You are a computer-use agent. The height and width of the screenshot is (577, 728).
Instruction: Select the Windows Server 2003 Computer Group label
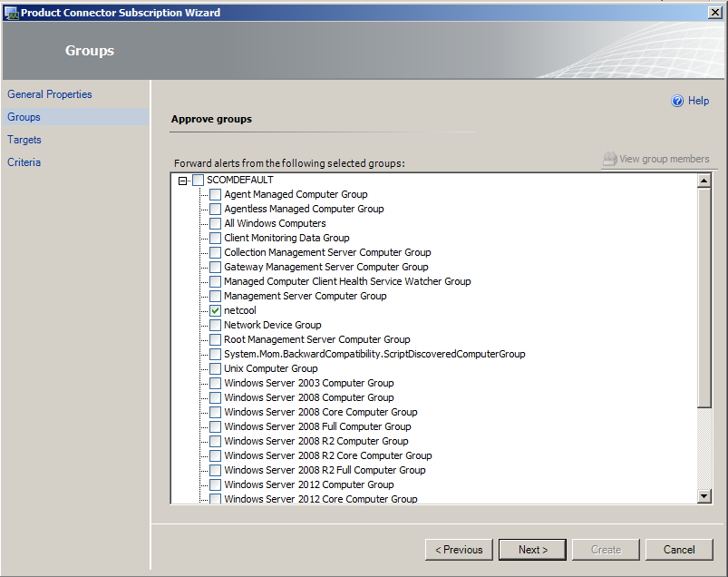point(309,383)
